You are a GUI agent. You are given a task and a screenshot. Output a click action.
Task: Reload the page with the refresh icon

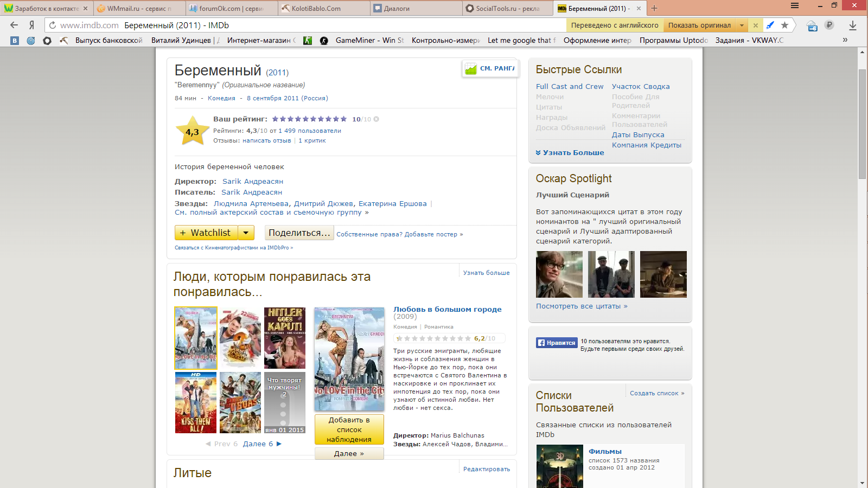[x=53, y=25]
